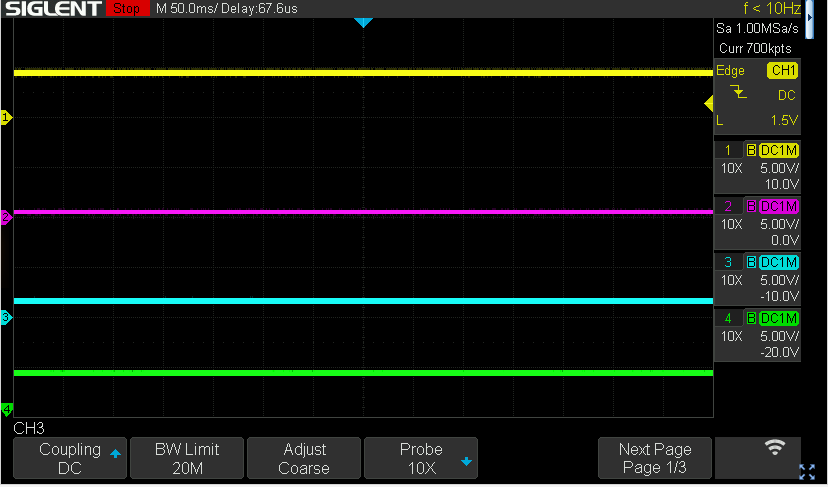Image resolution: width=828 pixels, height=487 pixels.
Task: Click the magenta DC1M badge of channel 2
Action: [x=779, y=207]
